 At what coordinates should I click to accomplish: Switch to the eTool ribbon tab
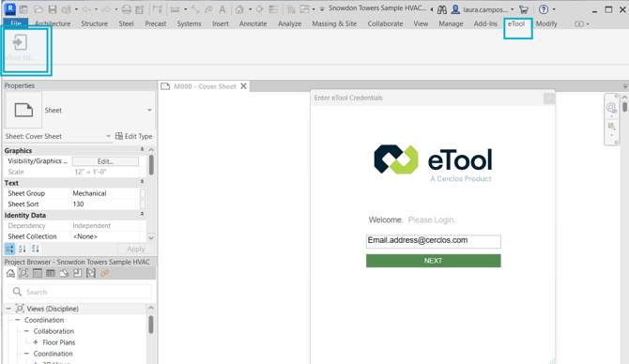coord(516,23)
